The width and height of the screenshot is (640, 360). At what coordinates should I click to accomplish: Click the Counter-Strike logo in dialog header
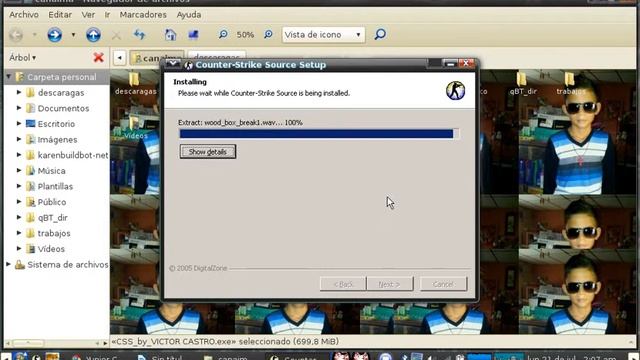click(x=456, y=91)
